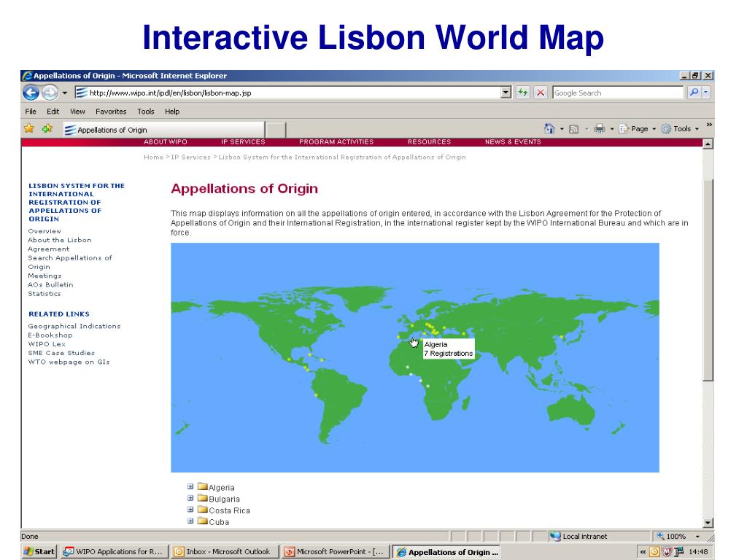Screen dimensions: 747x560
Task: Open Search Appellations of Origin sidebar link
Action: tap(70, 262)
